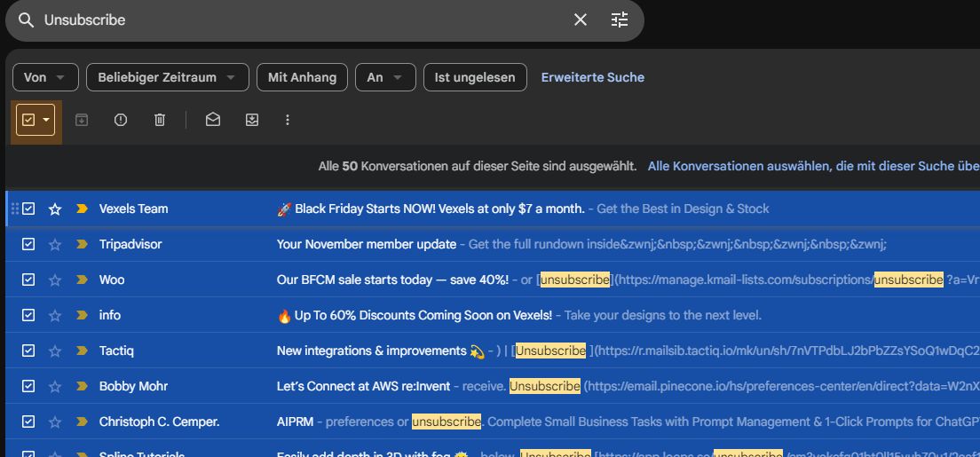Open Black Friday Starts NOW email

(x=431, y=209)
